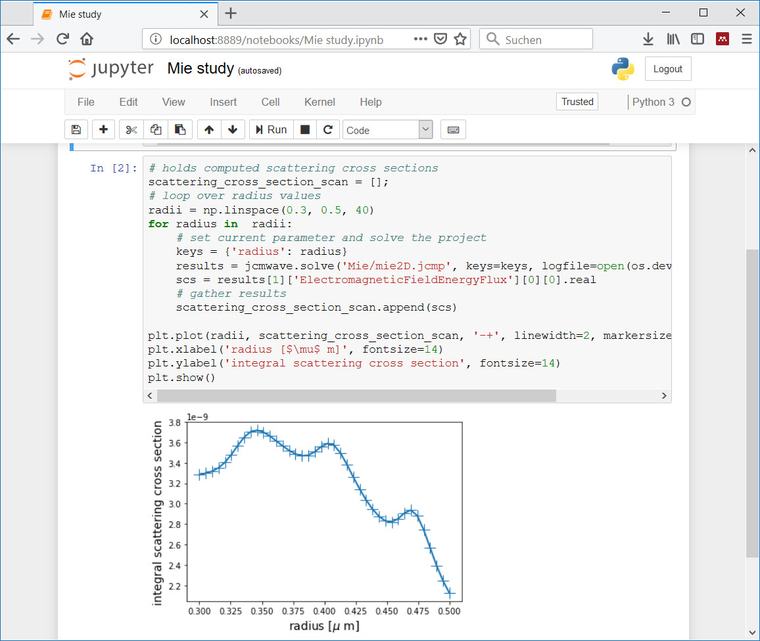Rename notebook title Mie study
The image size is (760, 641).
point(201,68)
